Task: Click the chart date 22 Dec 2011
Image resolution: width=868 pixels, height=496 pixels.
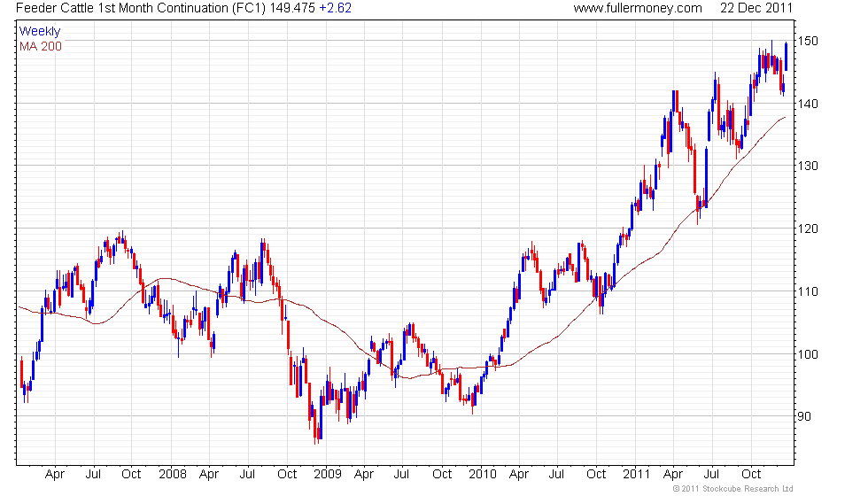Action: [756, 8]
